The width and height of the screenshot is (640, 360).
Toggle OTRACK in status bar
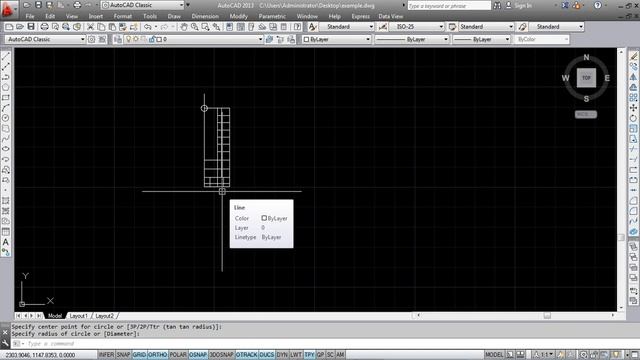247,355
